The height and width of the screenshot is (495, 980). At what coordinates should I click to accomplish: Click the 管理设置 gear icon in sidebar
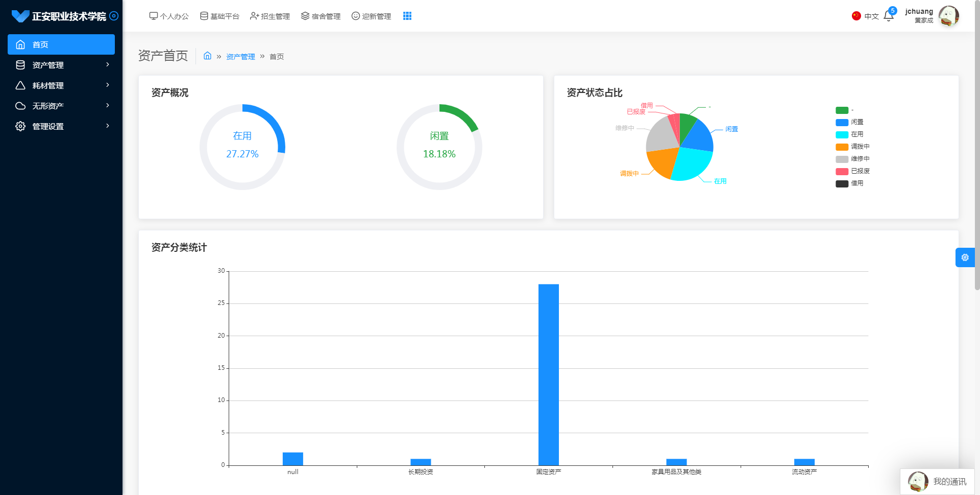[20, 126]
